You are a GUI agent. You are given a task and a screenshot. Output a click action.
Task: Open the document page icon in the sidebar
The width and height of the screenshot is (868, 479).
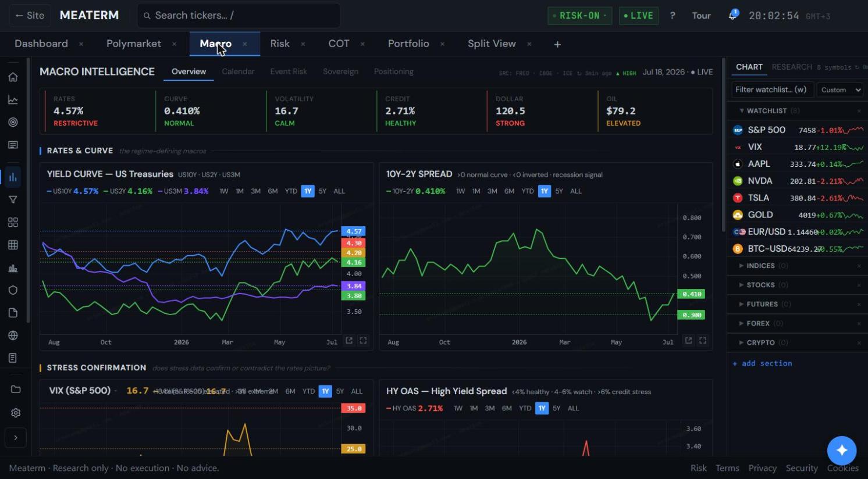tap(13, 313)
